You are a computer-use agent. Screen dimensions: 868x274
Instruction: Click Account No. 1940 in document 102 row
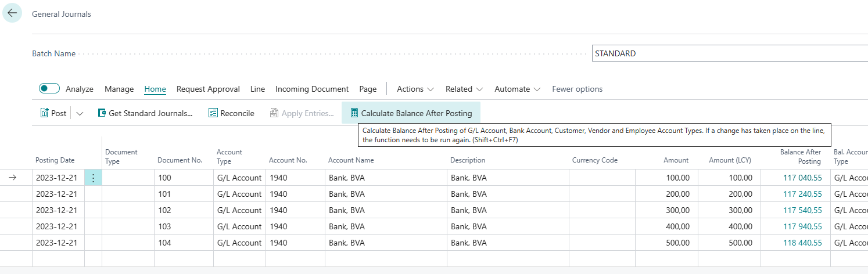(295, 210)
